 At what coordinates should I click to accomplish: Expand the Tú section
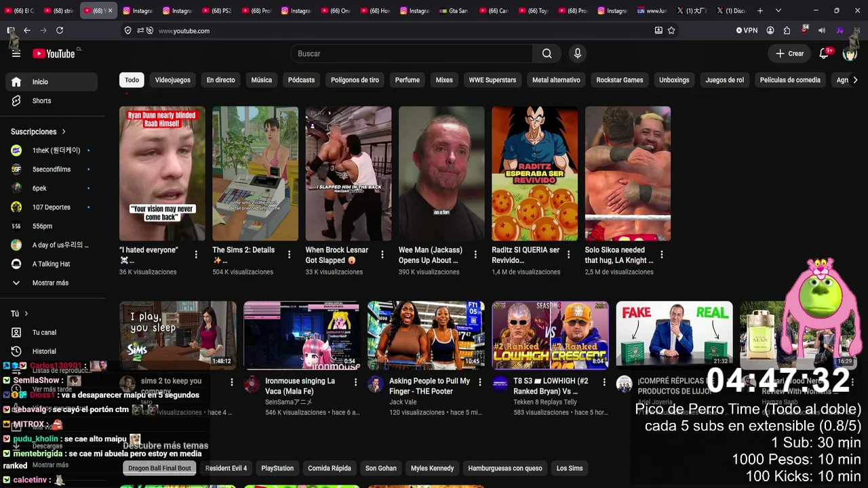pyautogui.click(x=20, y=314)
